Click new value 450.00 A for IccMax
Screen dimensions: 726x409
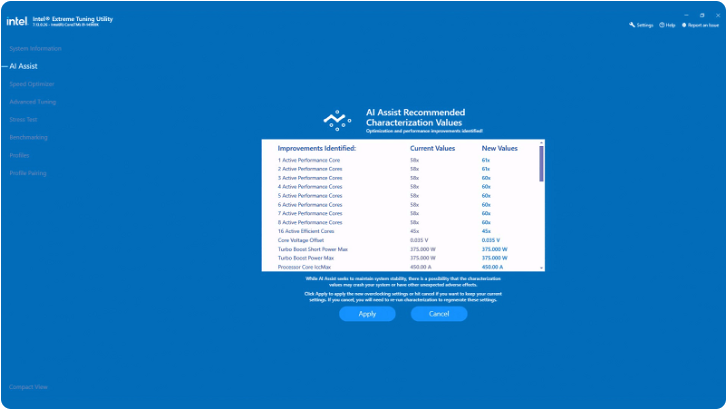point(492,267)
